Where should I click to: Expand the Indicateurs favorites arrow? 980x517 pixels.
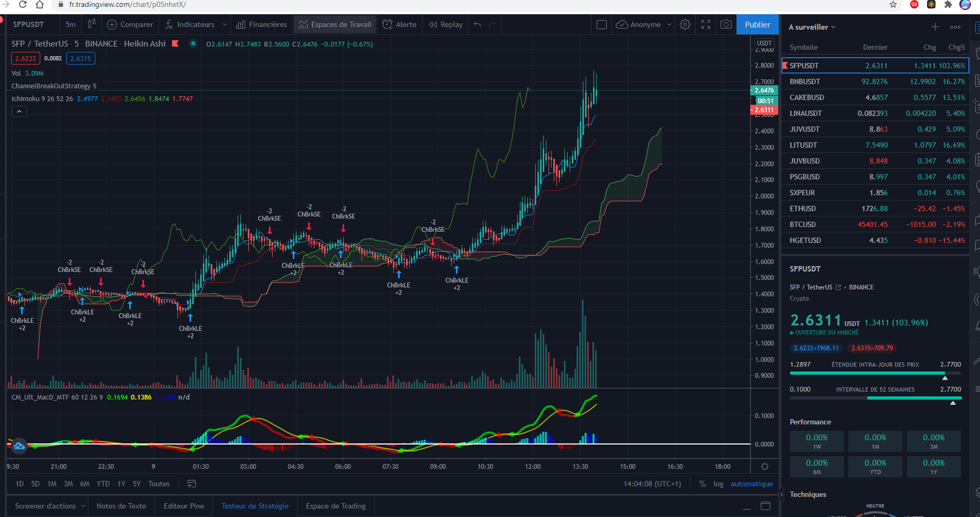[225, 24]
